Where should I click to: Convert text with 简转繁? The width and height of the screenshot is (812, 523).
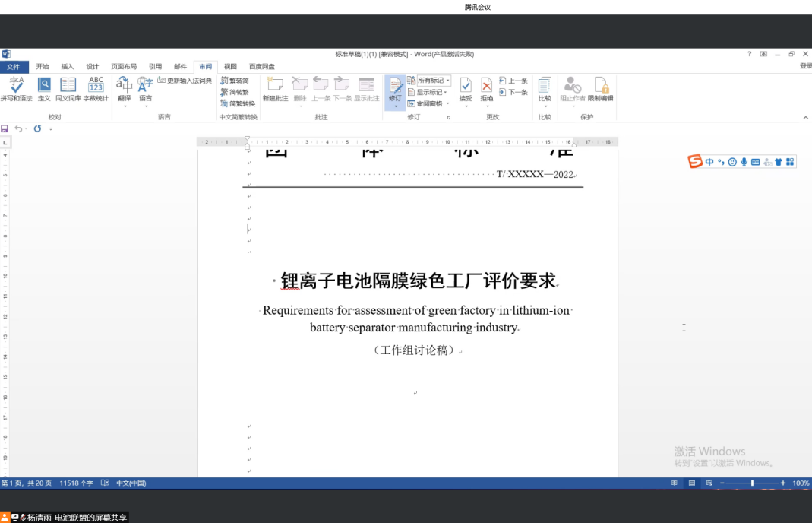coord(235,92)
